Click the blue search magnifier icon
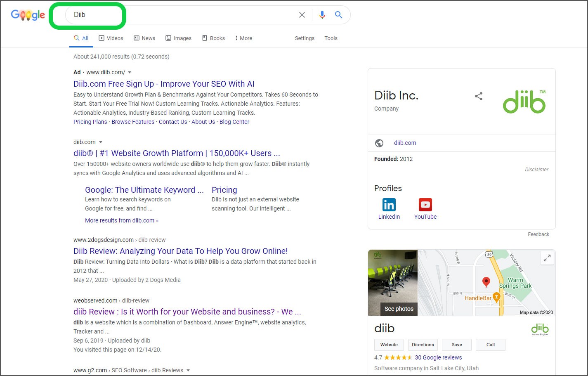The image size is (588, 376). (338, 15)
